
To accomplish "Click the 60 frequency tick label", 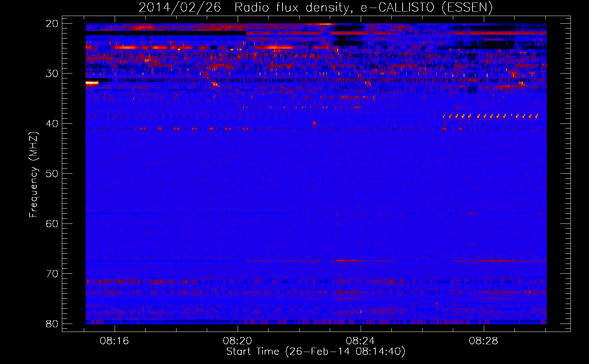I will click(x=52, y=223).
